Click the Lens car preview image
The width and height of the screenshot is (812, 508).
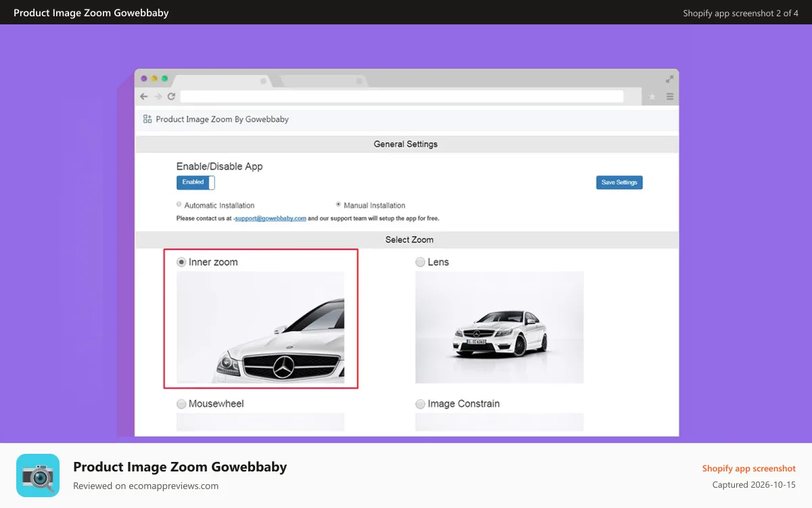[x=499, y=328]
